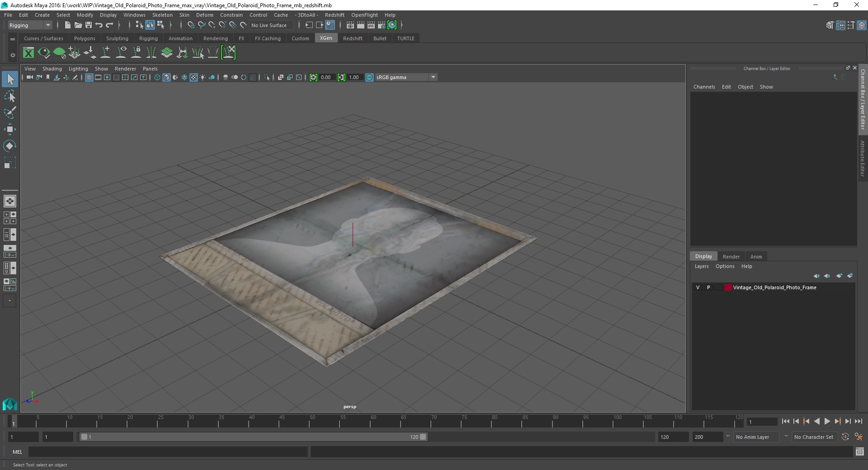
Task: Toggle the color management sRGB button
Action: 369,77
